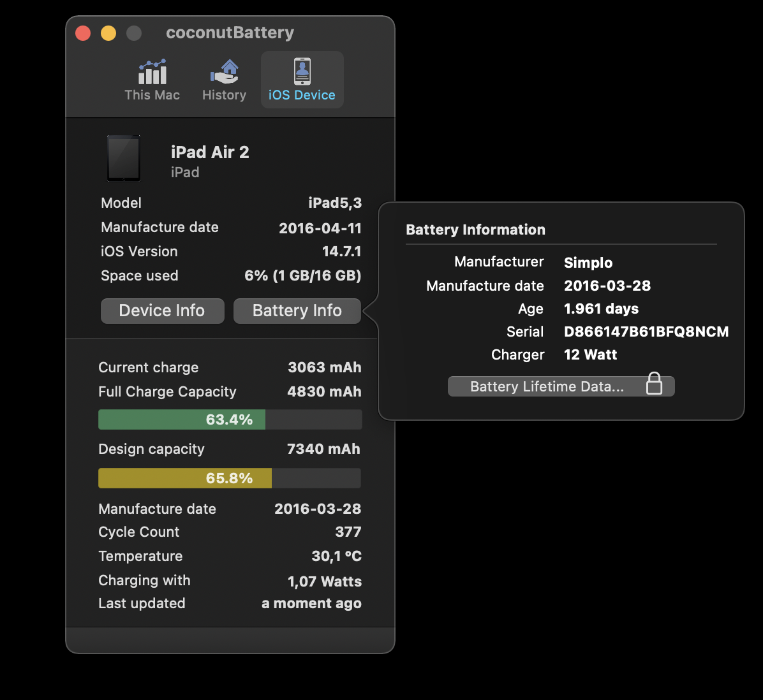Click the disabled gray zoom window button
The width and height of the screenshot is (763, 700).
(134, 33)
